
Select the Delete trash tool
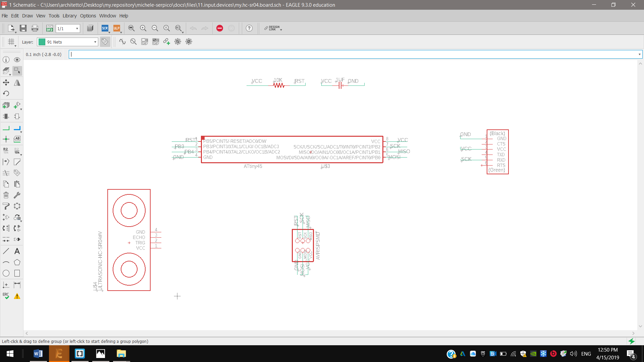click(6, 195)
